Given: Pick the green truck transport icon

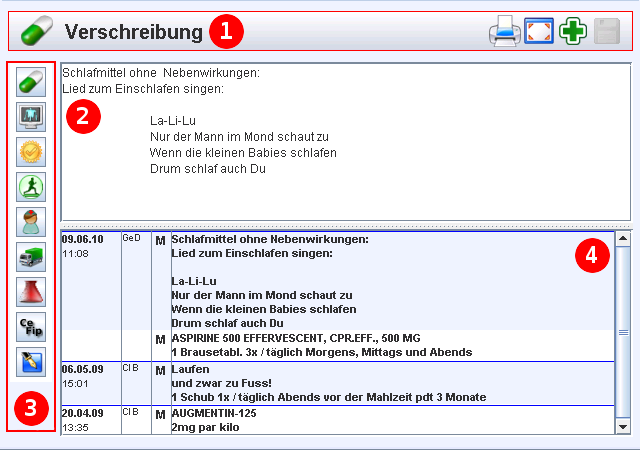Looking at the screenshot, I should pos(31,257).
